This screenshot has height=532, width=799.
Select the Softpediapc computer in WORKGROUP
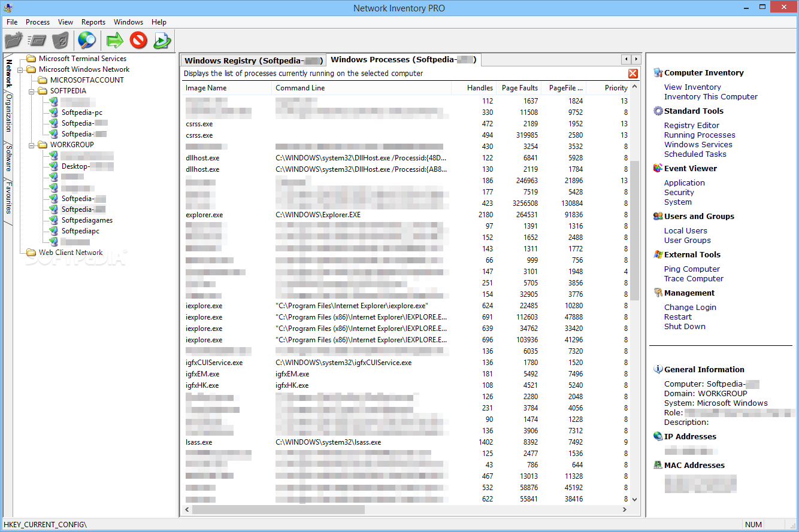[x=80, y=231]
